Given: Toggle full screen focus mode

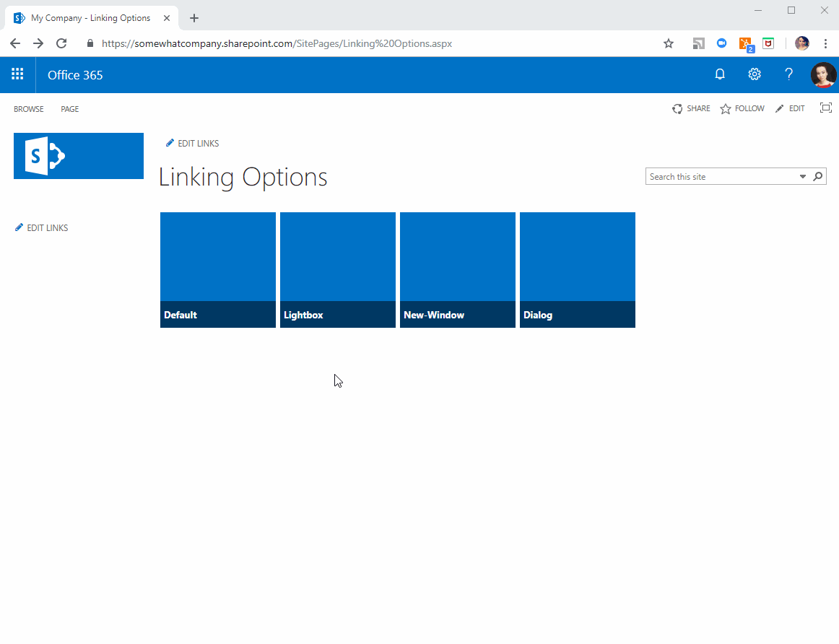Looking at the screenshot, I should tap(825, 107).
